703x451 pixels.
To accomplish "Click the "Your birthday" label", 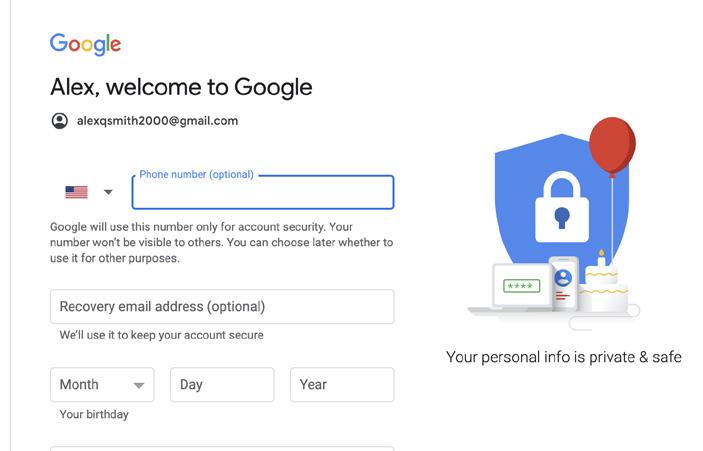I will click(94, 414).
